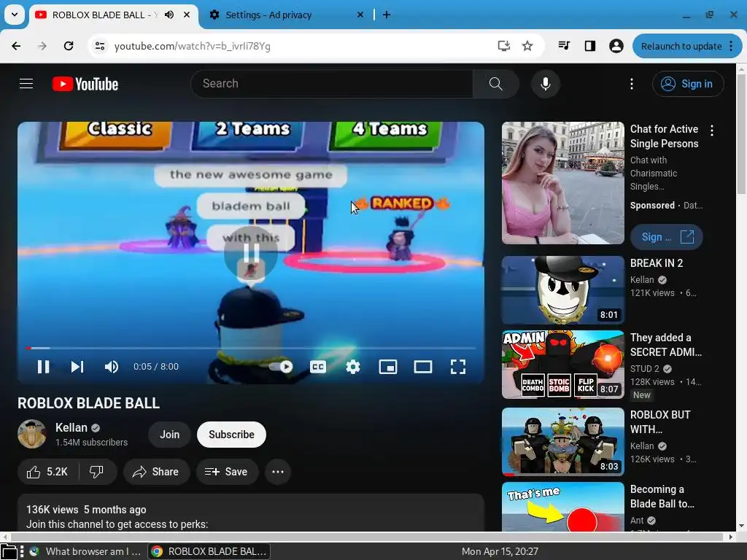
Task: Go to YouTube home via logo
Action: click(x=85, y=84)
